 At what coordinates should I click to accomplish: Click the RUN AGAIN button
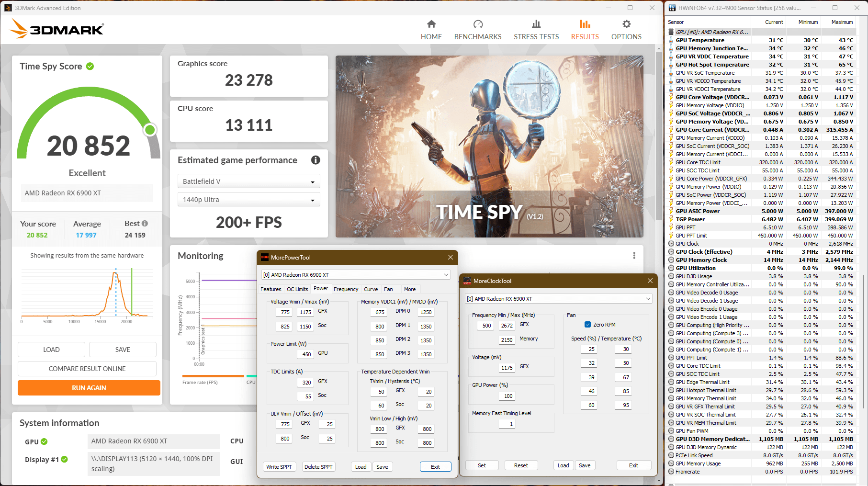click(89, 388)
